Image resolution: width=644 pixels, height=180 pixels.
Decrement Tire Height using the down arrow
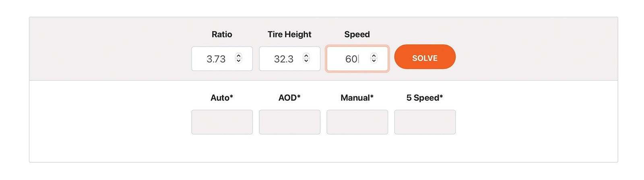[x=306, y=61]
